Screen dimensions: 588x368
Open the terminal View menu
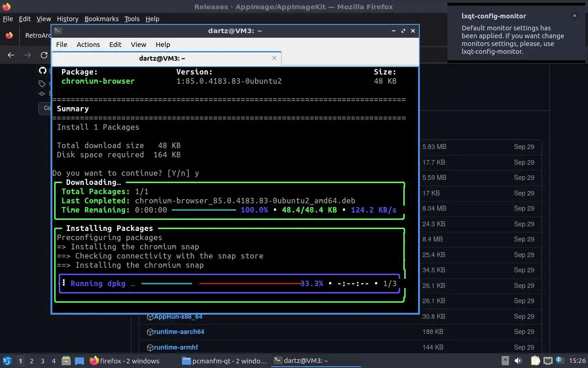[138, 45]
